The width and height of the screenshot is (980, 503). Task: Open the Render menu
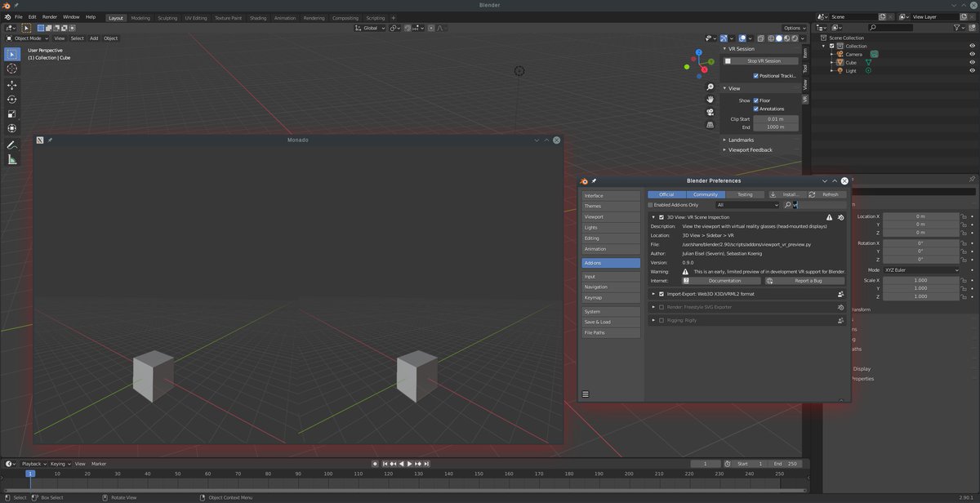[x=50, y=16]
